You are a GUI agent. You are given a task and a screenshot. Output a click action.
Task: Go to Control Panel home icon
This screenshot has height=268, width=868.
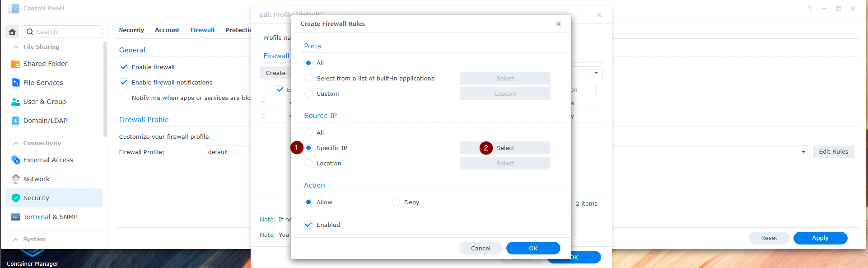[12, 32]
